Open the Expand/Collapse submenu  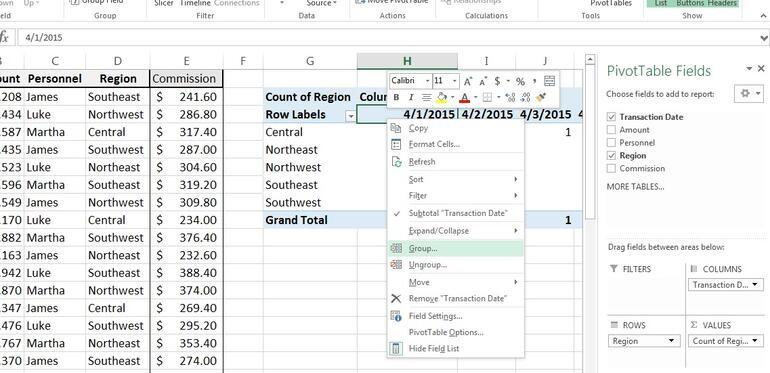[455, 231]
